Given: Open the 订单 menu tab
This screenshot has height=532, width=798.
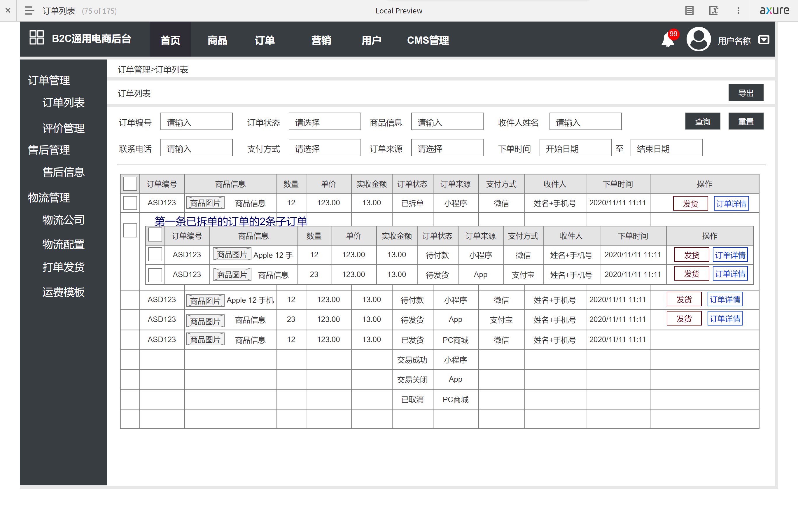Looking at the screenshot, I should click(264, 40).
